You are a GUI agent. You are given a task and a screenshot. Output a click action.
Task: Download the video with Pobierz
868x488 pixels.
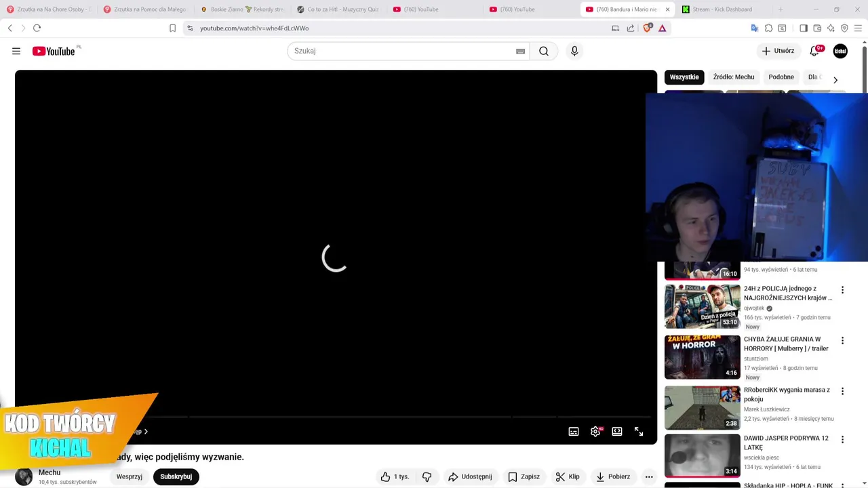(x=613, y=476)
